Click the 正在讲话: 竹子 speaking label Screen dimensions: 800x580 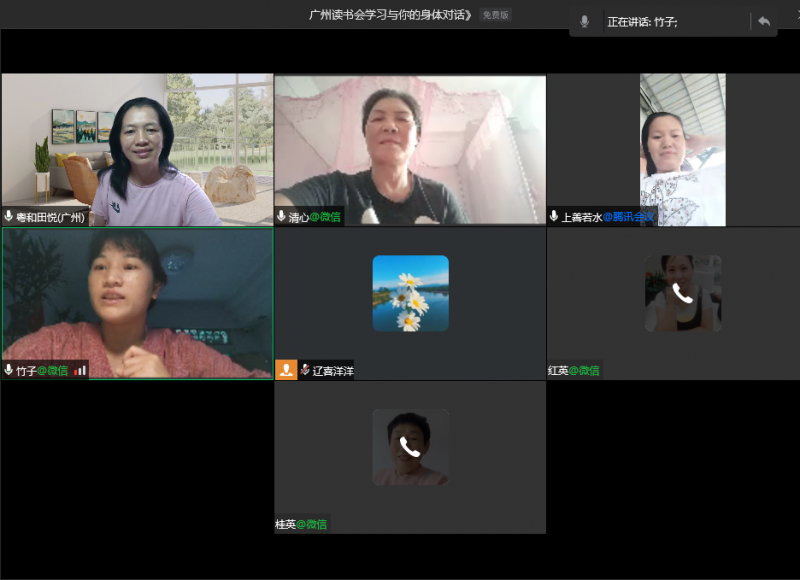pyautogui.click(x=642, y=21)
